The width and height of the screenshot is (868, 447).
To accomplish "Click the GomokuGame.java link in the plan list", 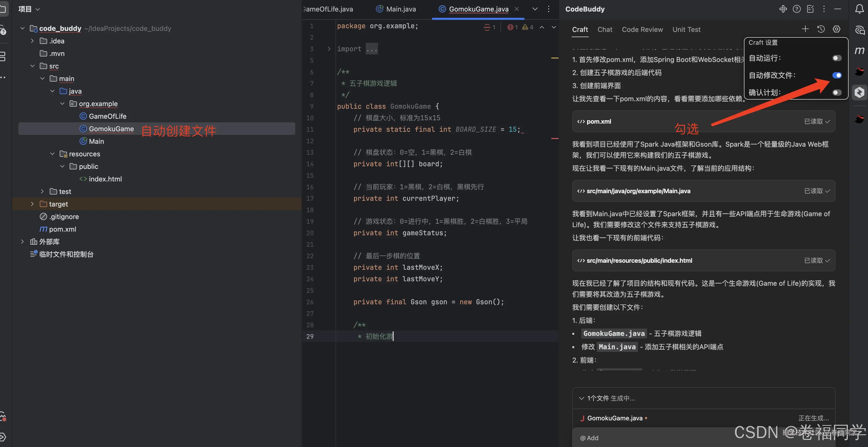I will pyautogui.click(x=614, y=333).
